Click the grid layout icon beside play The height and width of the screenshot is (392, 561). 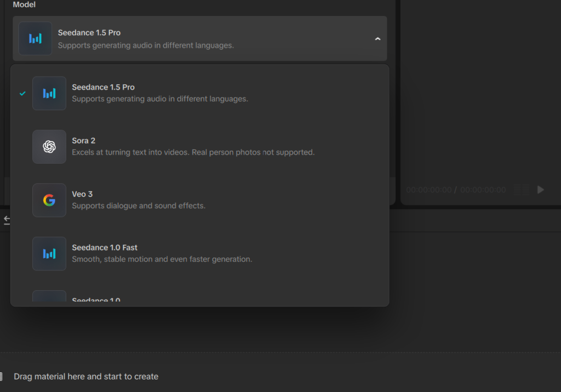(522, 189)
